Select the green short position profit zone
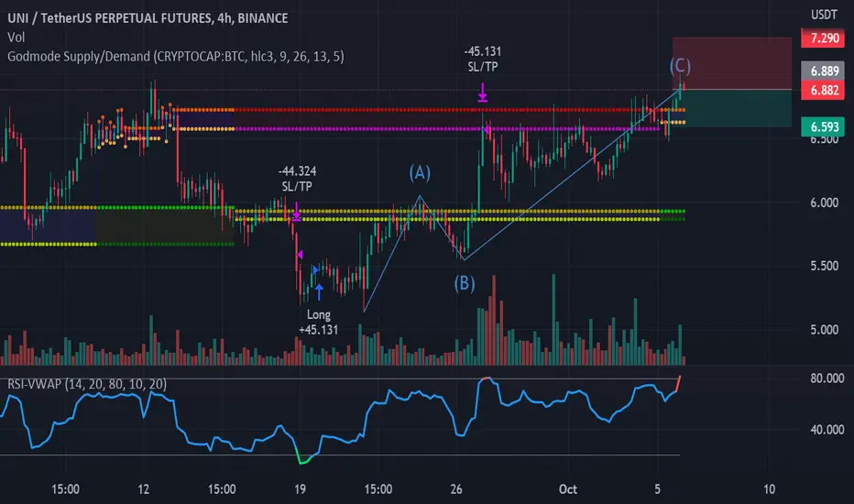 click(x=731, y=108)
